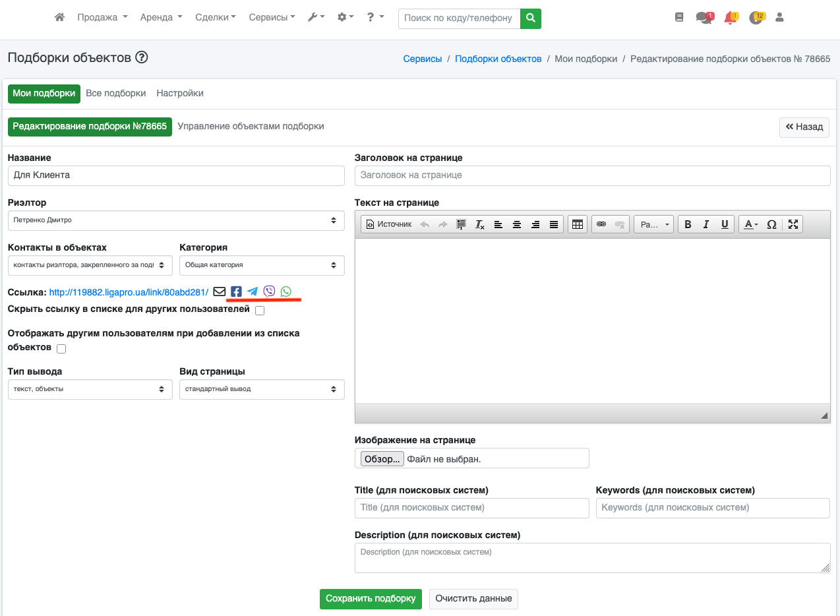Switch to Все подборки tab
Screen dimensions: 840x616
click(x=116, y=94)
